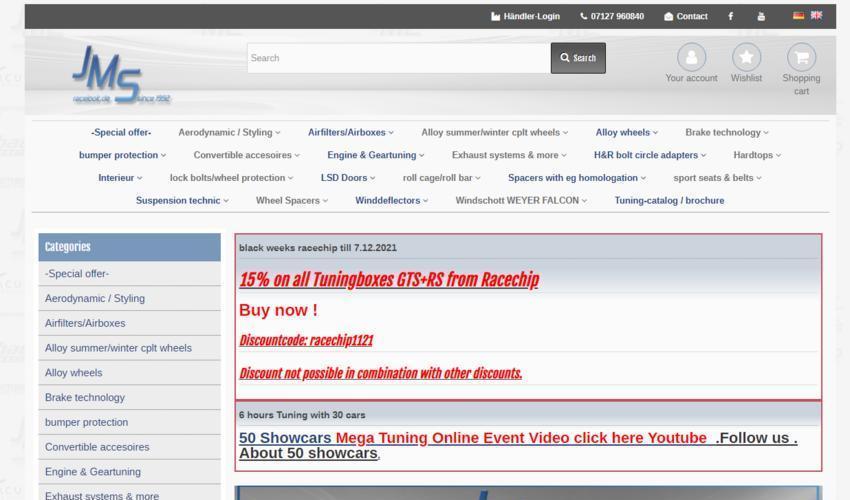Expand Exhaust systems & more top menu

point(509,155)
